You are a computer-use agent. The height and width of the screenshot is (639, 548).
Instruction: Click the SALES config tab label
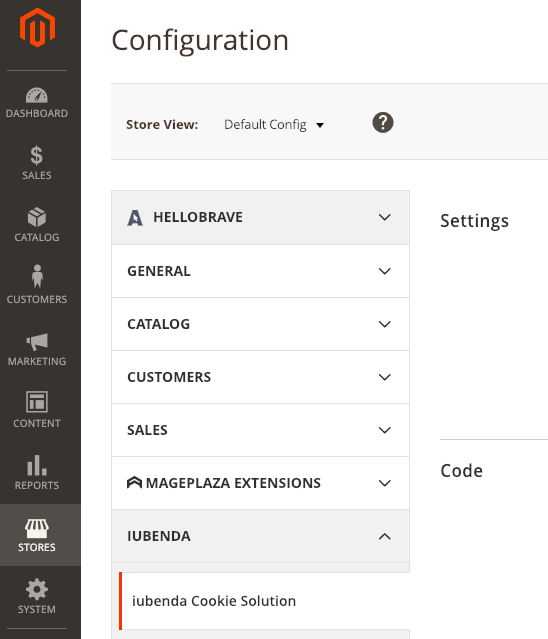click(x=147, y=430)
